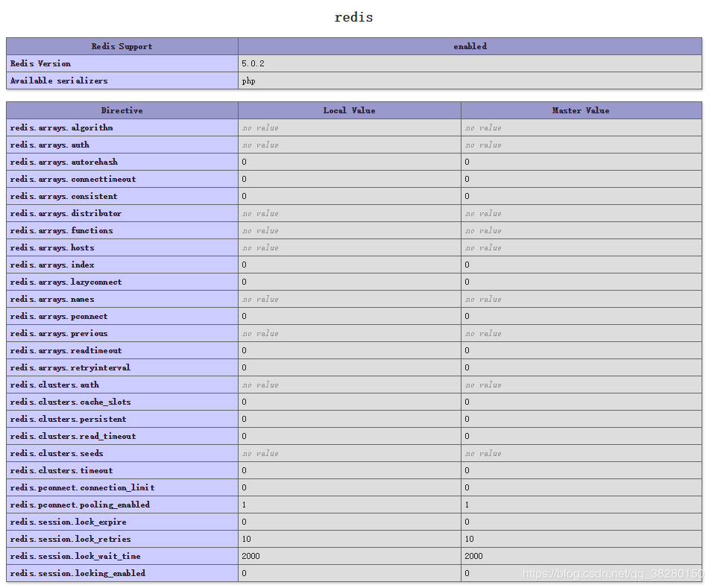712x588 pixels.
Task: Select the redis.arrays.connecttimeout directive
Action: tap(72, 180)
